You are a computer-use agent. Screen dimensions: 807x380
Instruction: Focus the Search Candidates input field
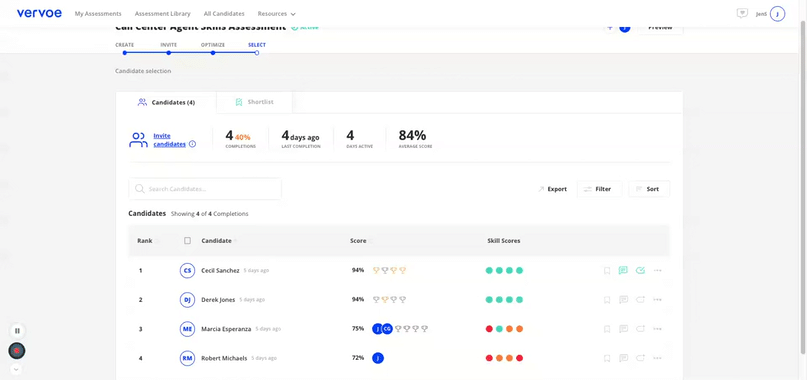click(205, 189)
